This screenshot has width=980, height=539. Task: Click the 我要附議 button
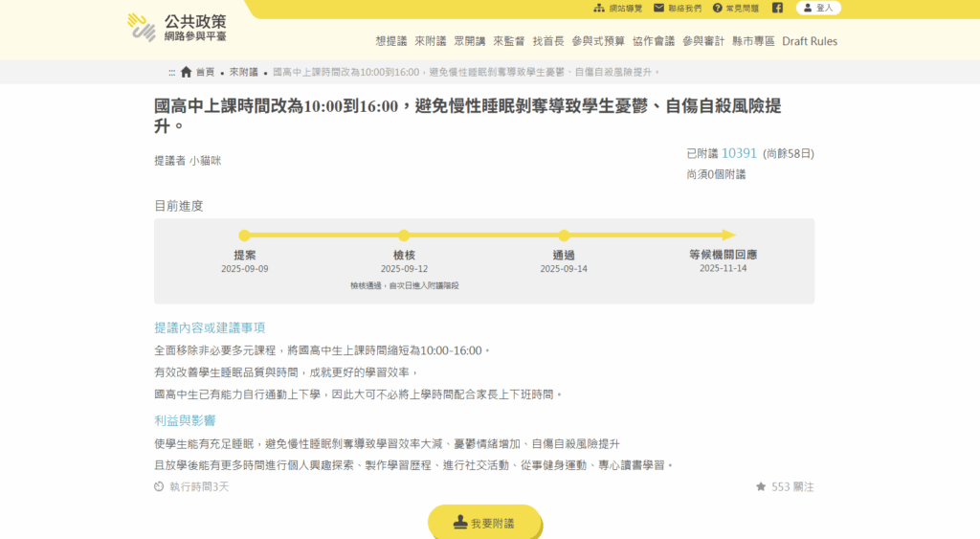point(484,523)
